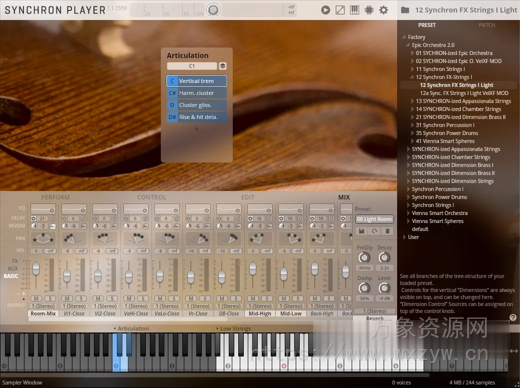The image size is (520, 388).
Task: Turn the reverb Level knob
Action: [384, 288]
